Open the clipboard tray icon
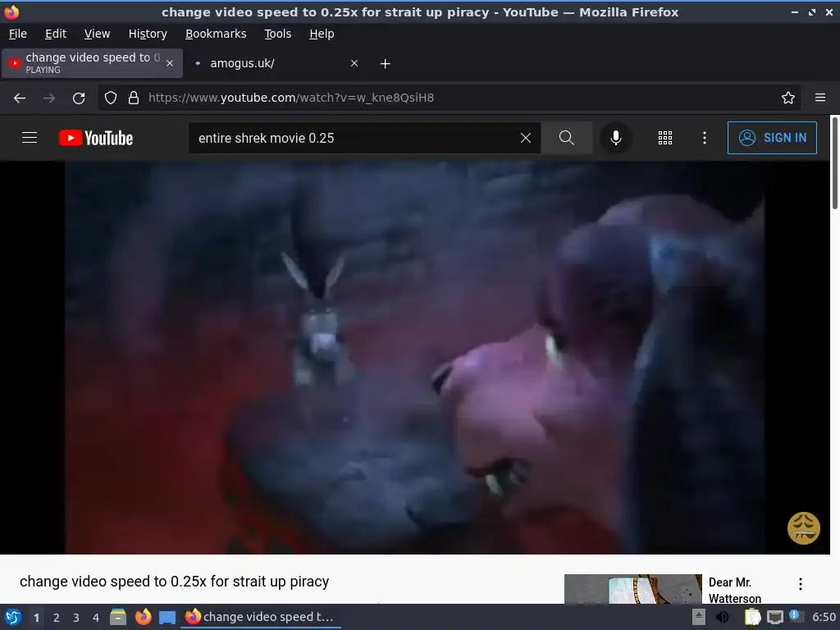This screenshot has width=840, height=630. pyautogui.click(x=753, y=617)
